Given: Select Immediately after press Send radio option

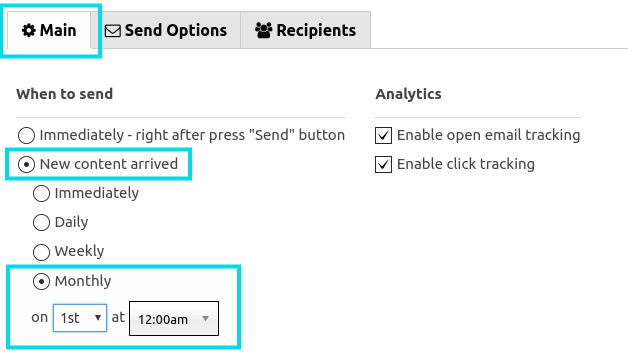Looking at the screenshot, I should [x=26, y=135].
